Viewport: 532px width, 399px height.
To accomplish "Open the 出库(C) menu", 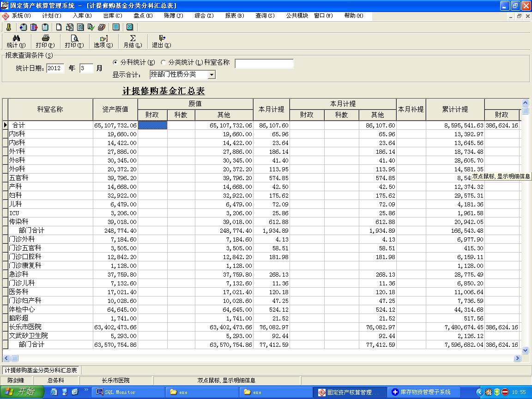I will pos(113,16).
